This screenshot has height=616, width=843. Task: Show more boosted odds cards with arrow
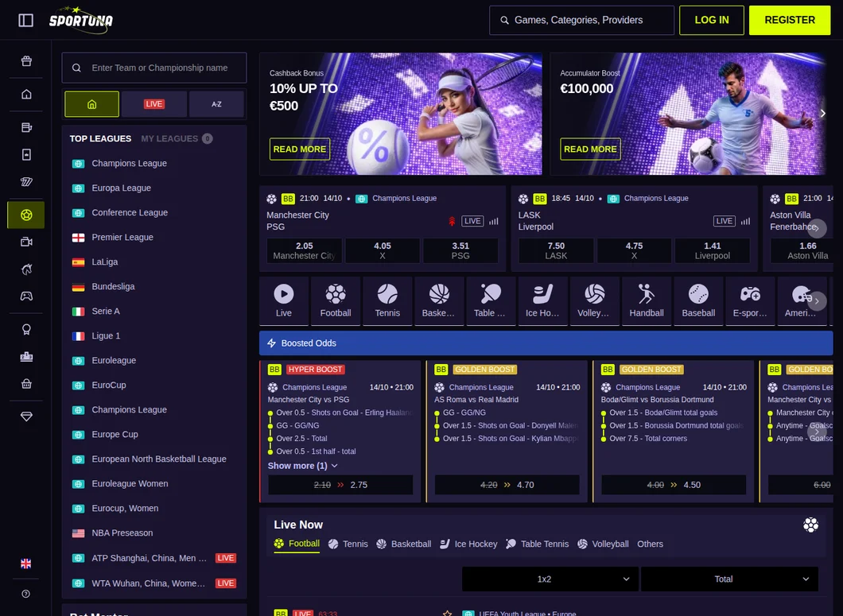click(x=817, y=431)
